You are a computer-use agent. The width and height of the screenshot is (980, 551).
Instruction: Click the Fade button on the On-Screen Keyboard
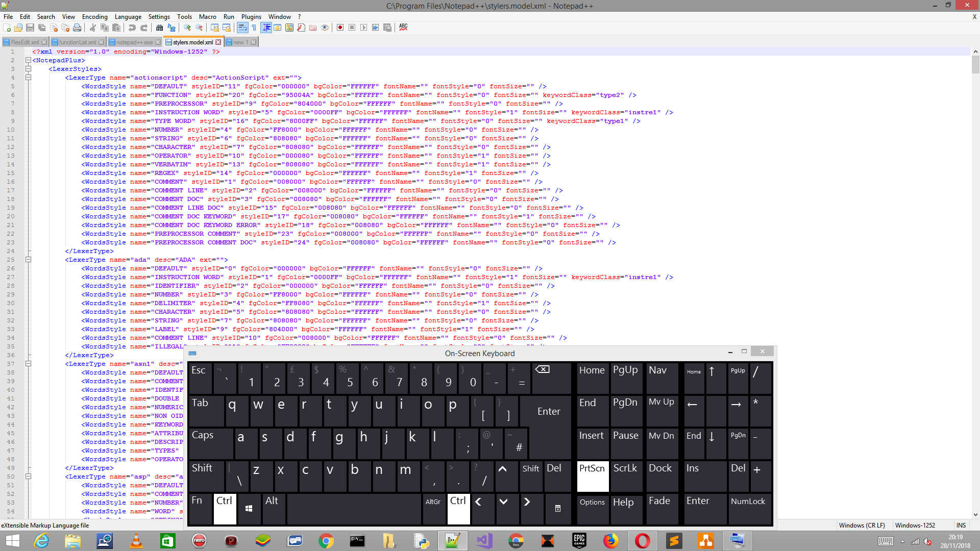(662, 509)
